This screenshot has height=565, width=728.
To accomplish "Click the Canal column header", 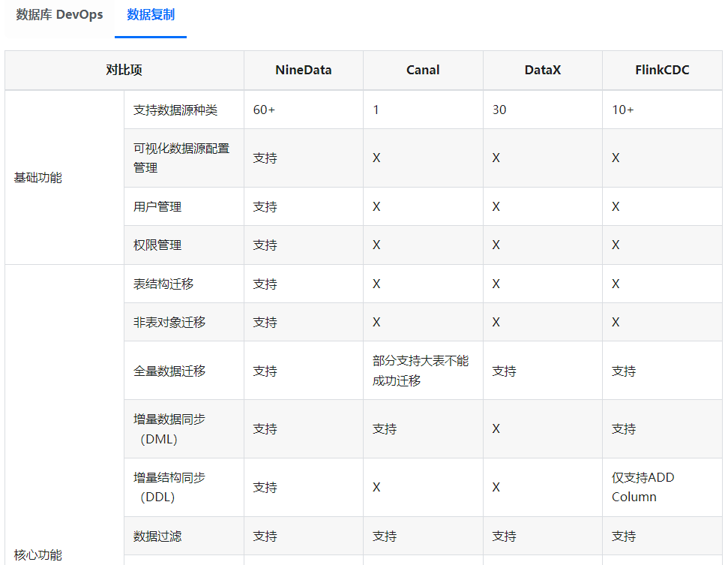I will pos(423,71).
